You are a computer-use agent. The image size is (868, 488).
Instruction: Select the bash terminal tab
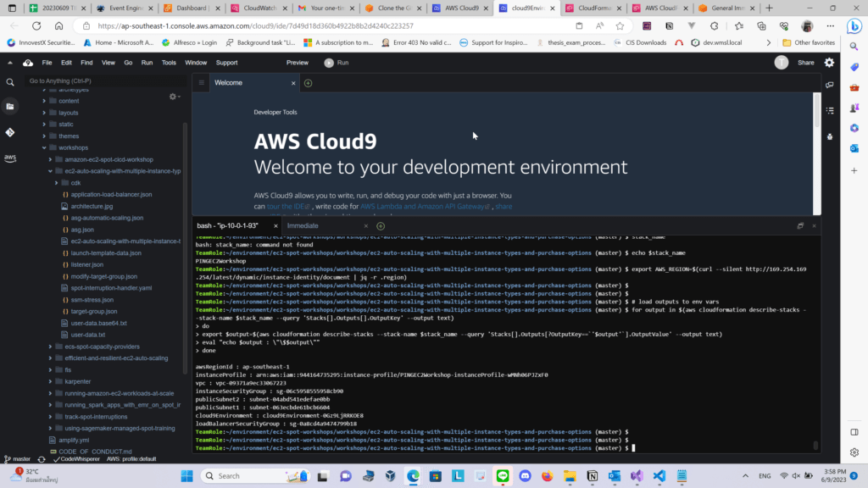[x=227, y=225]
